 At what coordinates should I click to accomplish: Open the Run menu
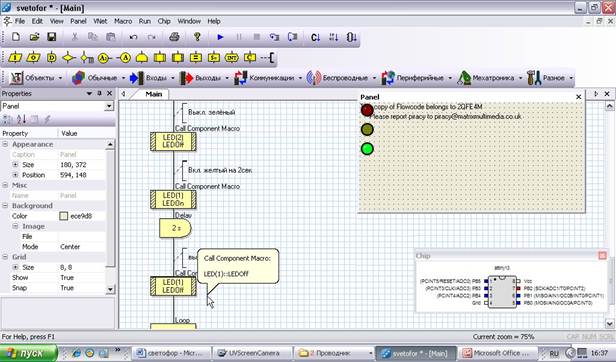pyautogui.click(x=145, y=21)
